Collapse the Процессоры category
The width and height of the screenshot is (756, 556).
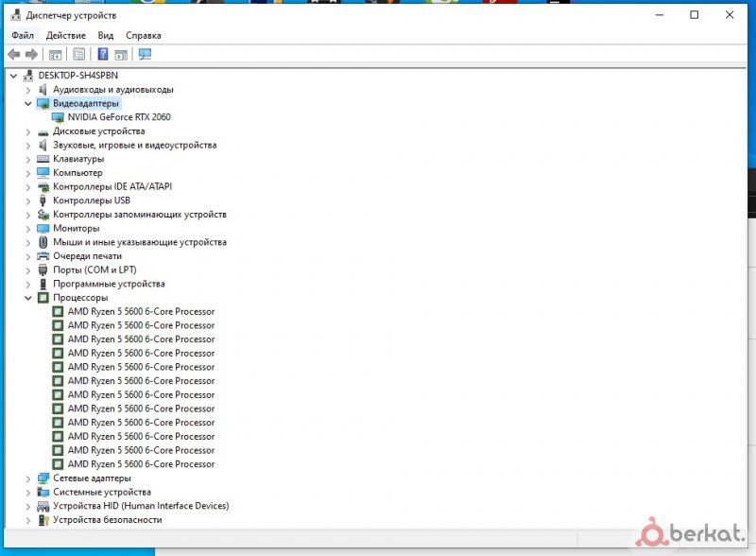pos(28,298)
